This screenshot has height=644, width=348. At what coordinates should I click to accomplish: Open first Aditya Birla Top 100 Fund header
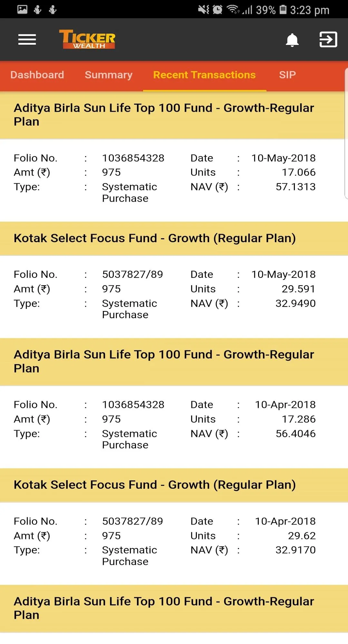[174, 115]
